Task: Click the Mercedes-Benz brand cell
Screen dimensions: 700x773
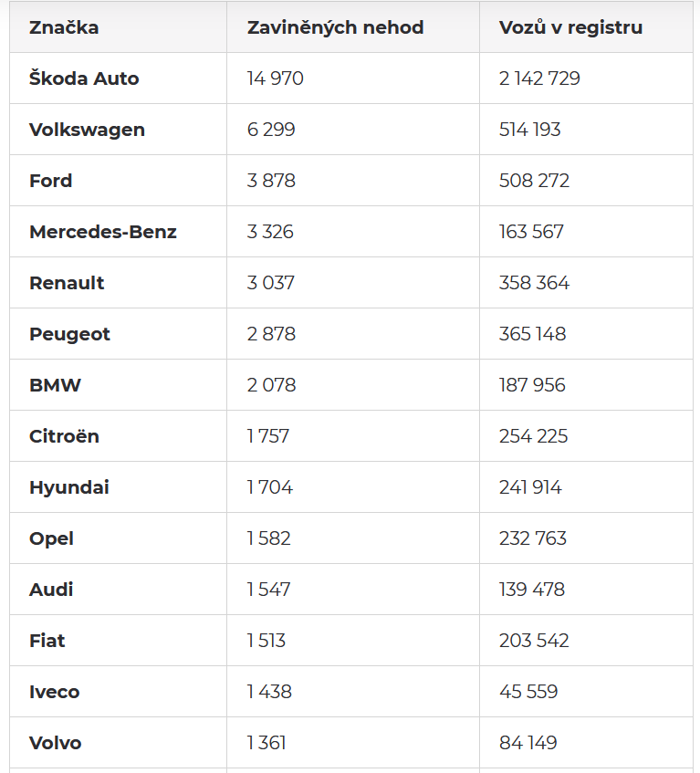Action: pyautogui.click(x=103, y=232)
